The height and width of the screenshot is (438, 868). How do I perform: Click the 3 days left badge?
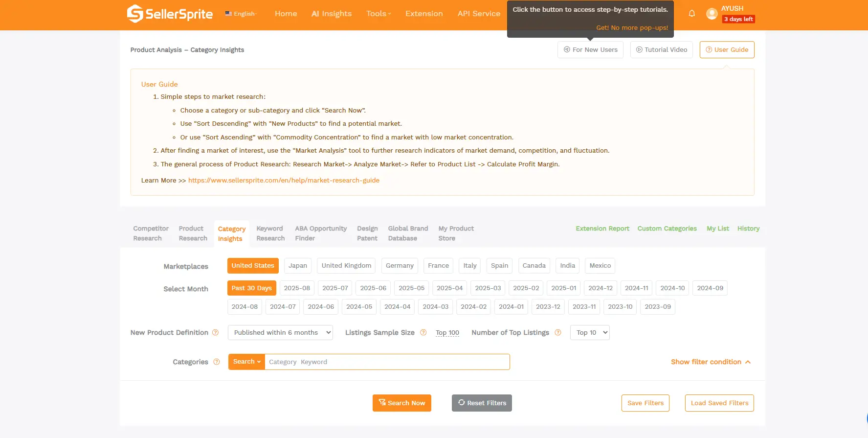(738, 19)
